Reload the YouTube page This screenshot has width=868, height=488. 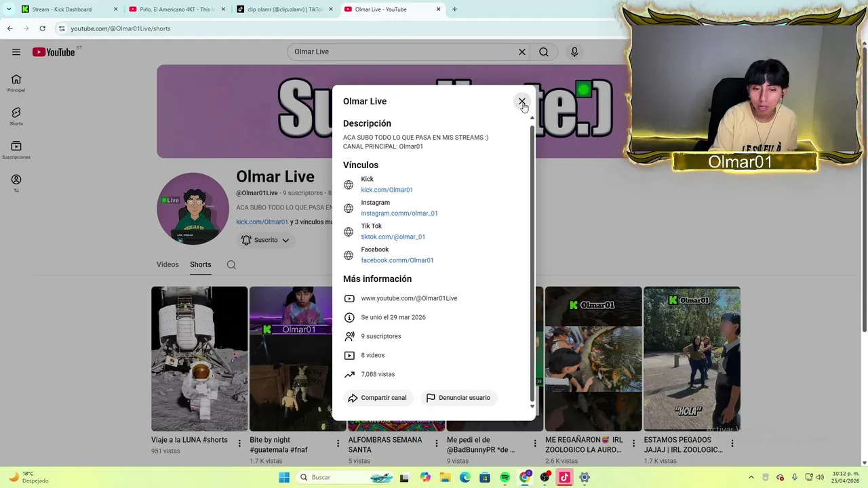[x=42, y=28]
